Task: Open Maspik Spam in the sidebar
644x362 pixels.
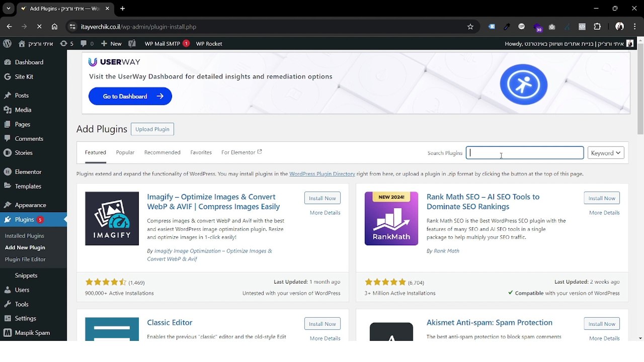Action: (x=33, y=333)
